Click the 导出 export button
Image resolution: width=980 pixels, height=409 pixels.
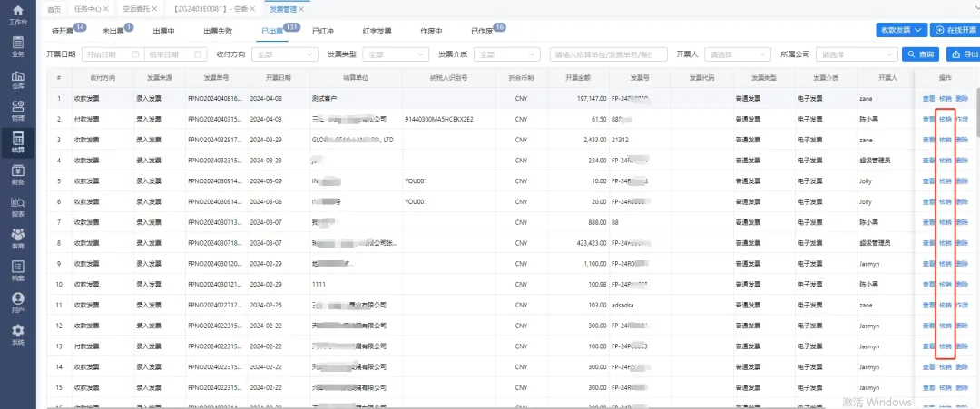(x=963, y=54)
